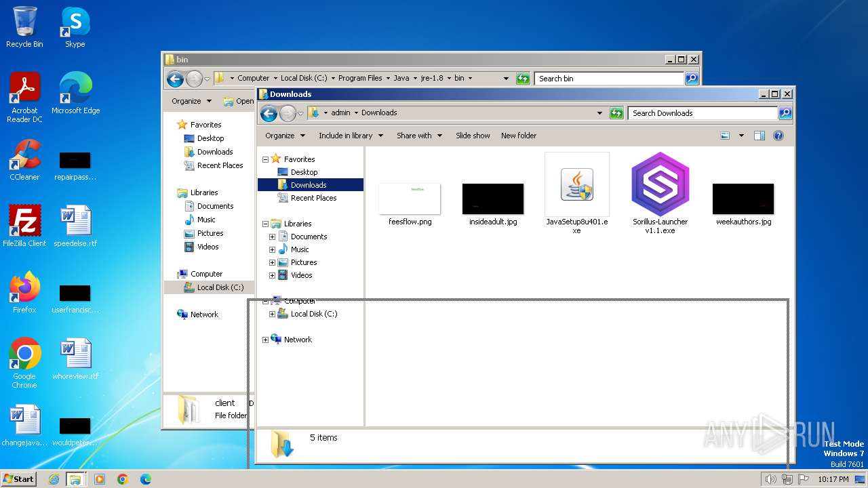Viewport: 868px width, 488px height.
Task: Open FileZilla Client desktop shortcut
Action: pos(24,226)
